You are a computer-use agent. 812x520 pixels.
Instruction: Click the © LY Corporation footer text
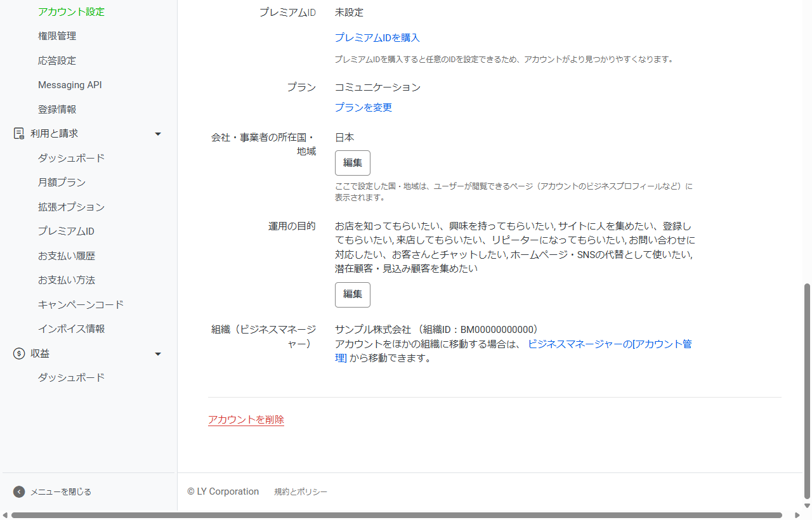(x=223, y=491)
